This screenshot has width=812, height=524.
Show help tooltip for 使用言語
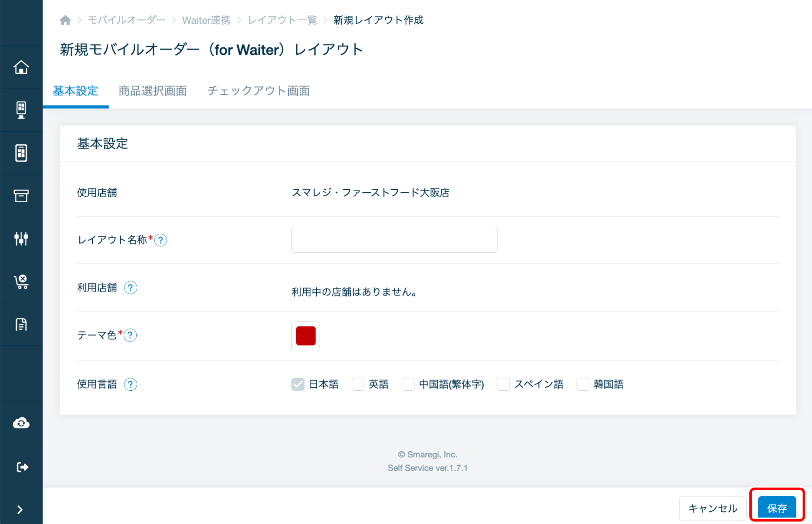[x=130, y=384]
